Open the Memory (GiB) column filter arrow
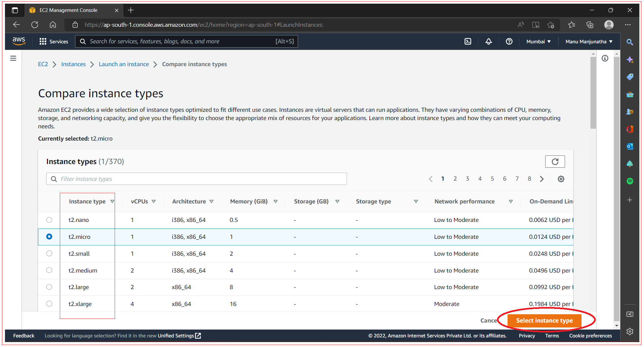Viewport: 644px width, 347px height. [276, 201]
